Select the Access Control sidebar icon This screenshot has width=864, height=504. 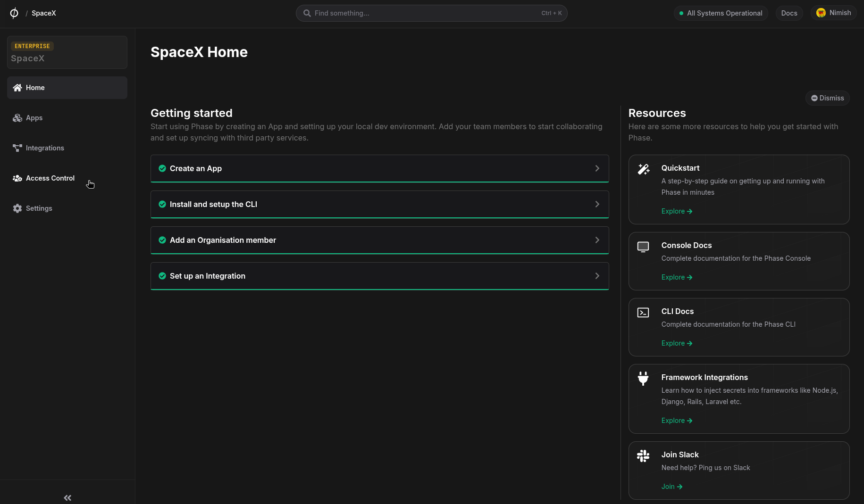[17, 178]
